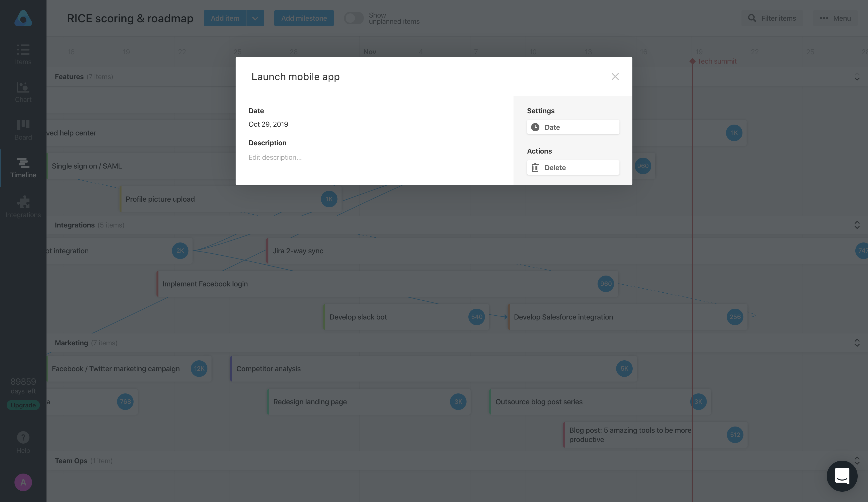Image resolution: width=868 pixels, height=502 pixels.
Task: Click the Add milestone button
Action: [x=304, y=18]
